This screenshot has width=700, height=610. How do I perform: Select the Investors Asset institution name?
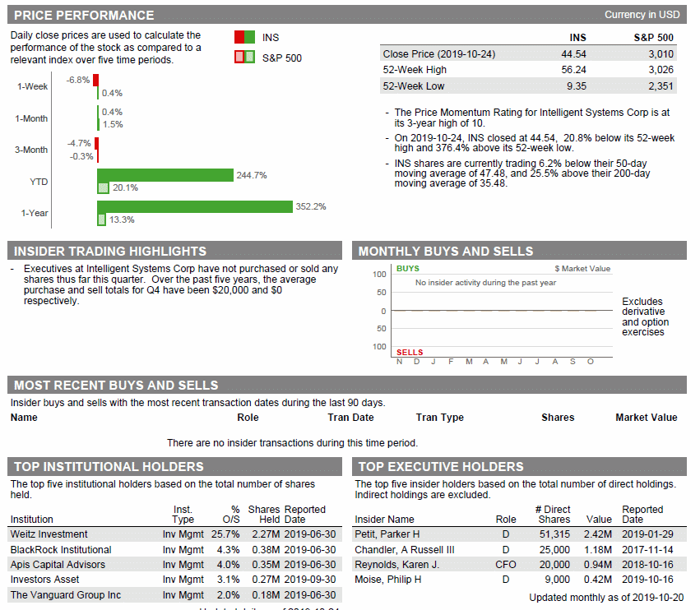pyautogui.click(x=44, y=580)
